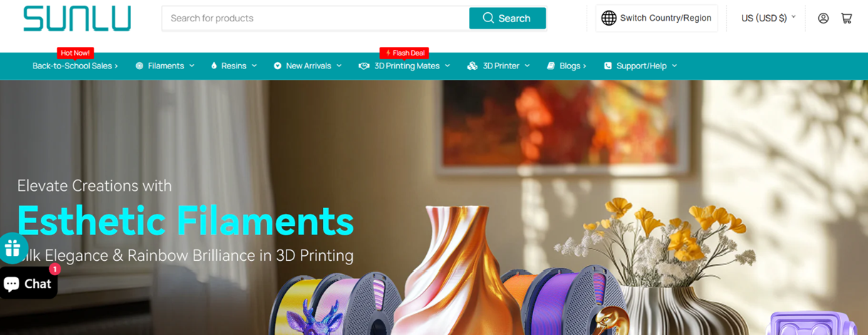Expand the Support/Help dropdown arrow
Screen dimensions: 868x335
click(674, 66)
